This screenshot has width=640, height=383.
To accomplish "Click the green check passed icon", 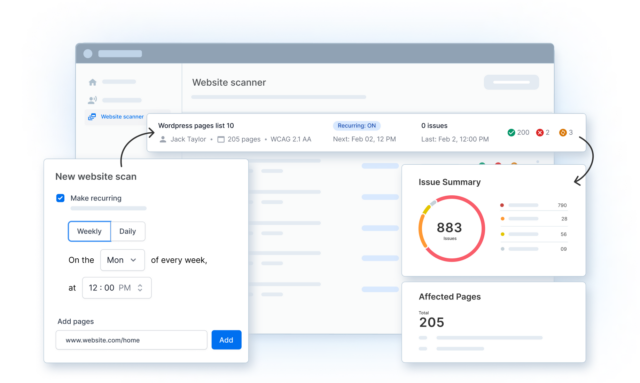I will click(511, 132).
